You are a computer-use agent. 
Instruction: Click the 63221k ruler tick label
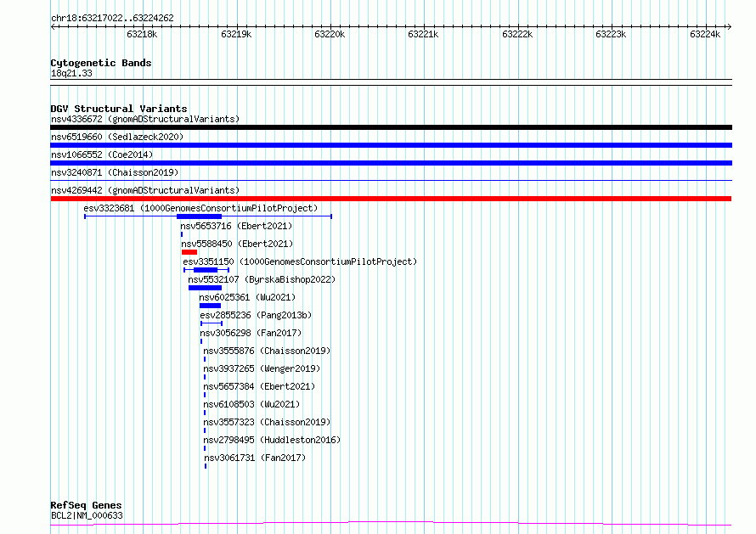tap(423, 34)
